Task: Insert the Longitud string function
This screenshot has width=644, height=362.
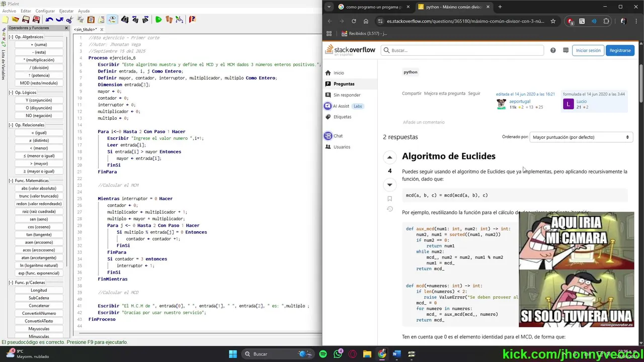Action: [x=39, y=290]
